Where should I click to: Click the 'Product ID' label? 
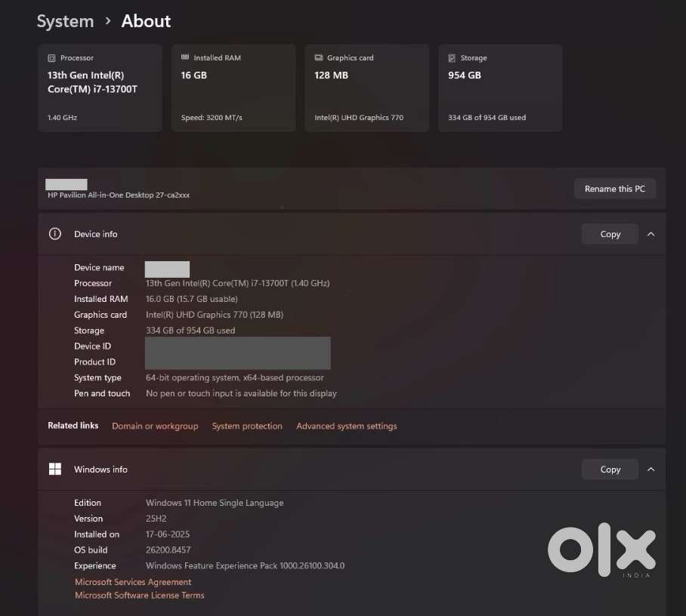click(x=94, y=362)
